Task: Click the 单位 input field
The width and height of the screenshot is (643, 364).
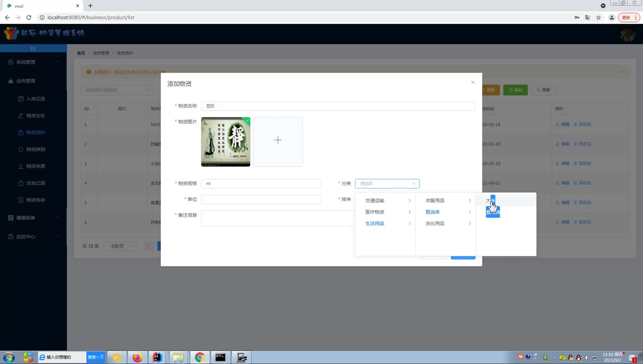Action: coord(261,199)
